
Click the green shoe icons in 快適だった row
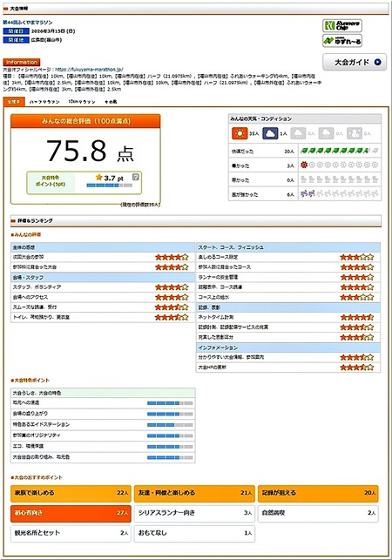(x=339, y=151)
